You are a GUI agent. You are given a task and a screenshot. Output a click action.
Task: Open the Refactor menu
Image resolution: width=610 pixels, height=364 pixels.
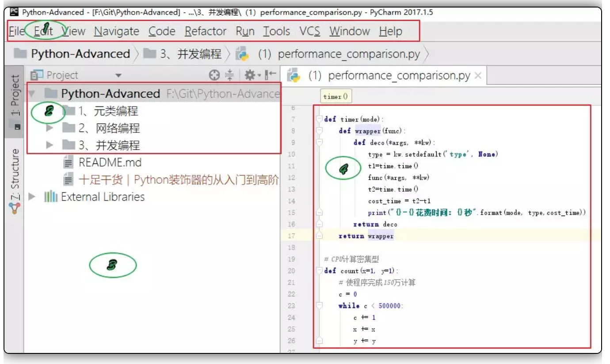pyautogui.click(x=206, y=31)
